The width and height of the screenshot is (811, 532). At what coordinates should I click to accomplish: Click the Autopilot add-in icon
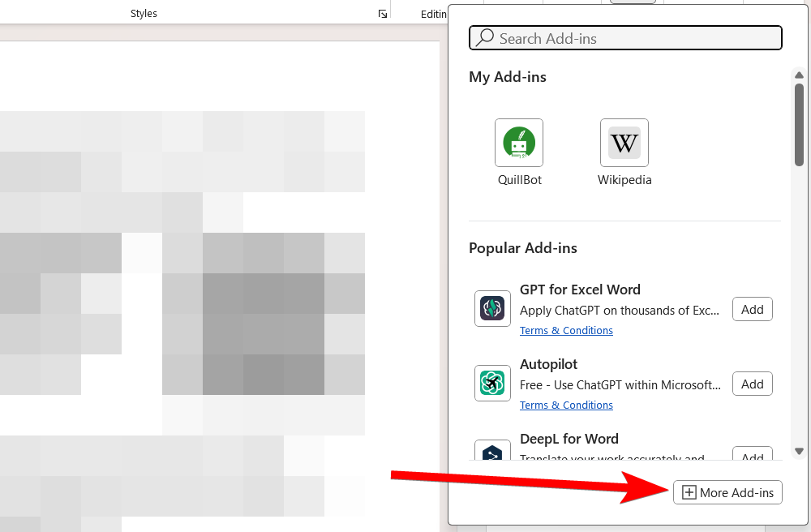point(492,383)
